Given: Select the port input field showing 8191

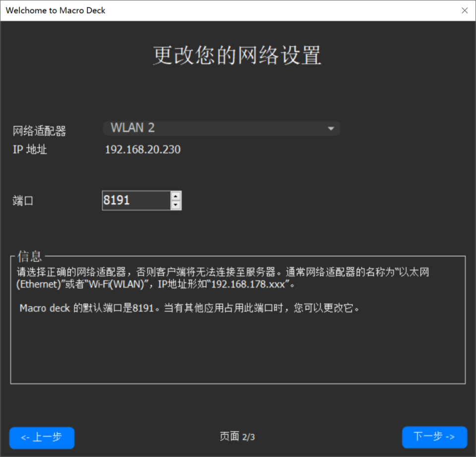Looking at the screenshot, I should point(134,200).
